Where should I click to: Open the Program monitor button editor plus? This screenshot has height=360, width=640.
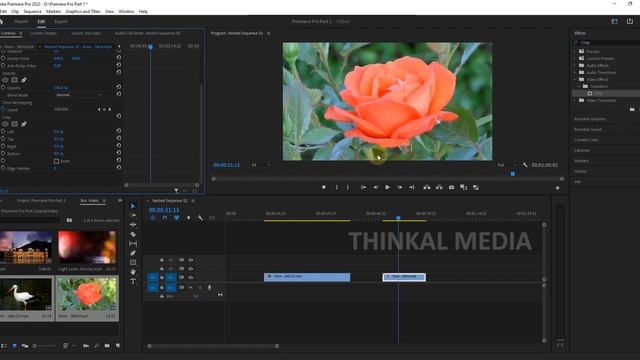coord(557,188)
